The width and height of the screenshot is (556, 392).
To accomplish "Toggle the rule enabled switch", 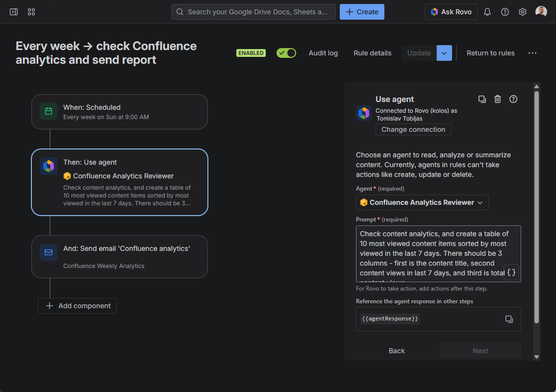I will tap(286, 53).
